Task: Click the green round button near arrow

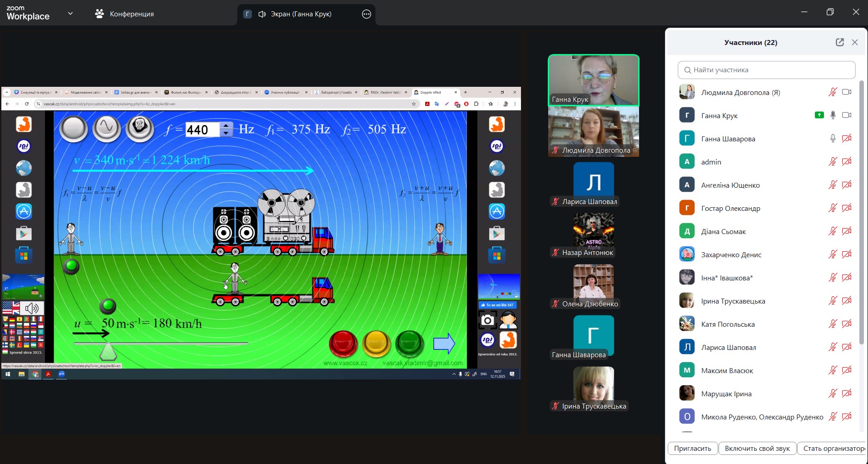Action: (409, 343)
